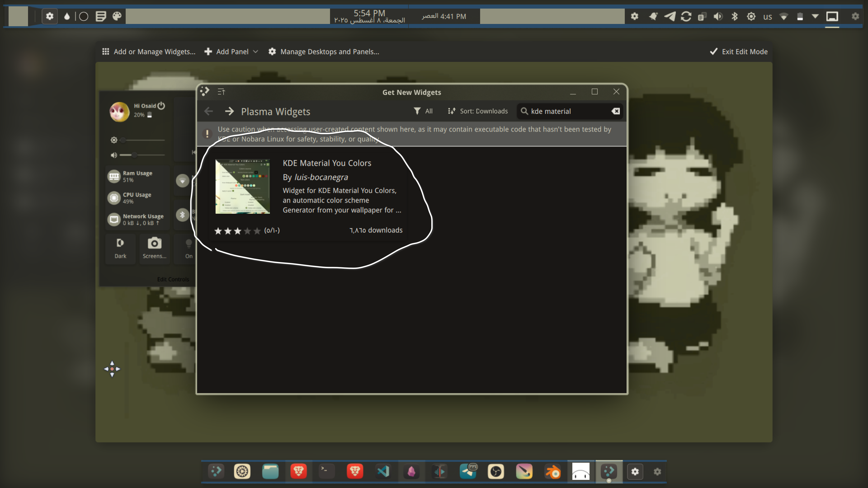Image resolution: width=868 pixels, height=488 pixels.
Task: Open Manage Desktops and Panels
Action: click(x=324, y=52)
